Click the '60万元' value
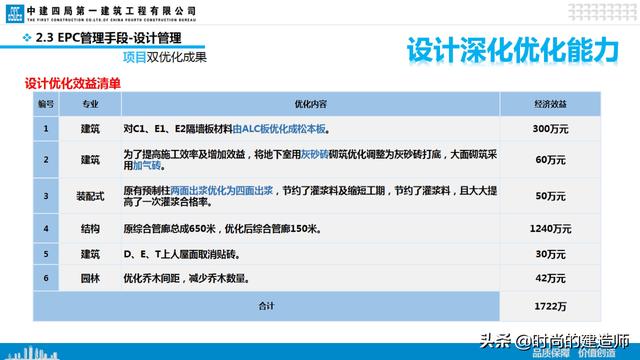The width and height of the screenshot is (640, 360). 550,160
